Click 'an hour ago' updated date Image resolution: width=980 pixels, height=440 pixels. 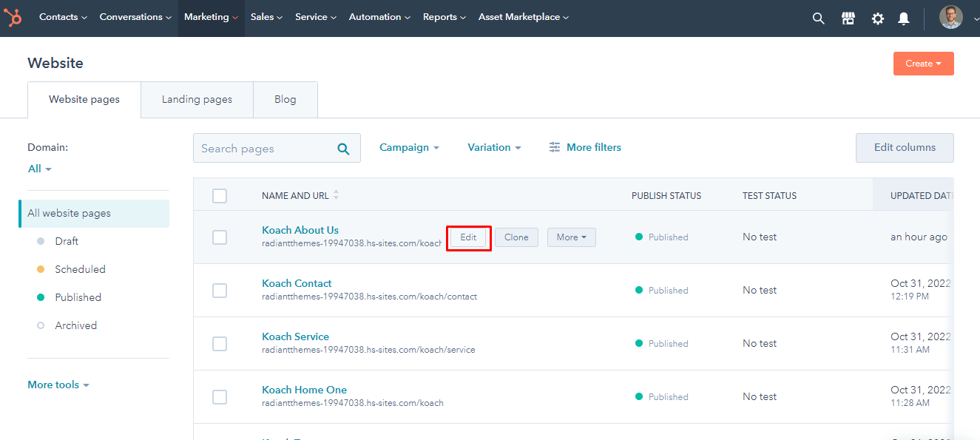pos(919,237)
